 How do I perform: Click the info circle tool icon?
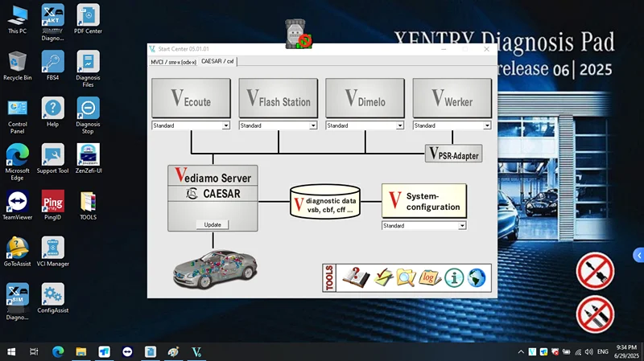coord(454,277)
